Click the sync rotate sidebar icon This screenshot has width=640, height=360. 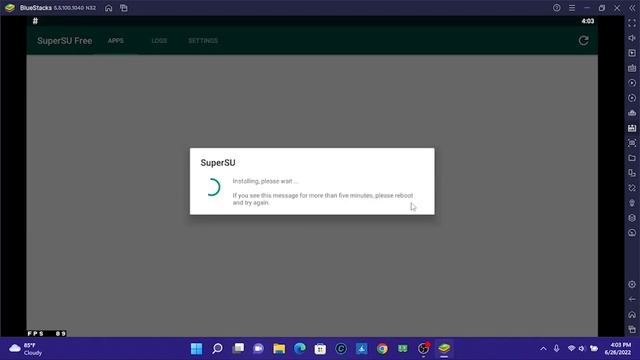pos(632,98)
